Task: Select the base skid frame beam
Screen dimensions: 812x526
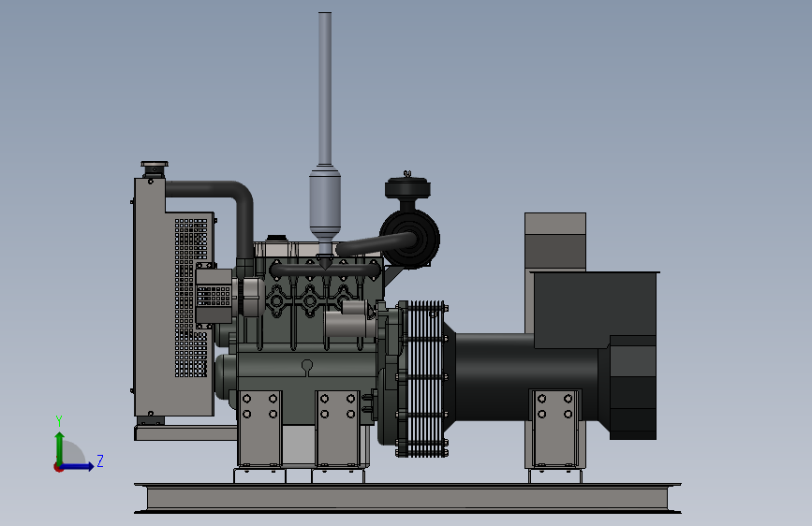Action: (x=407, y=499)
